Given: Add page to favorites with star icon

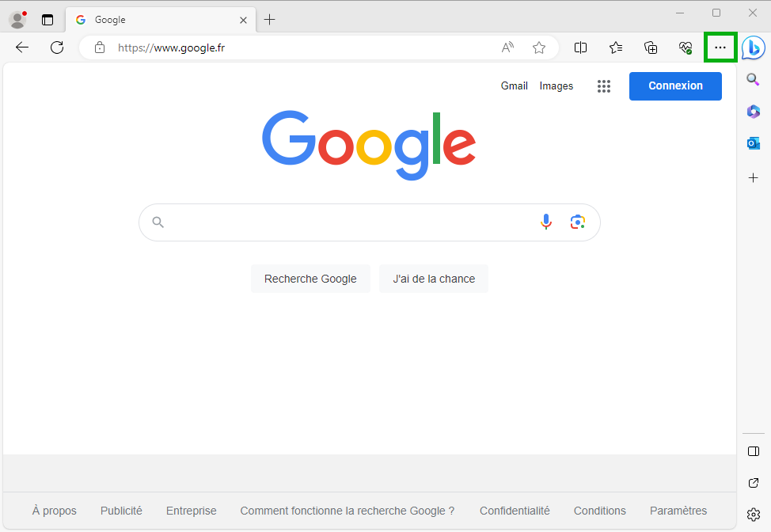Looking at the screenshot, I should pos(539,47).
